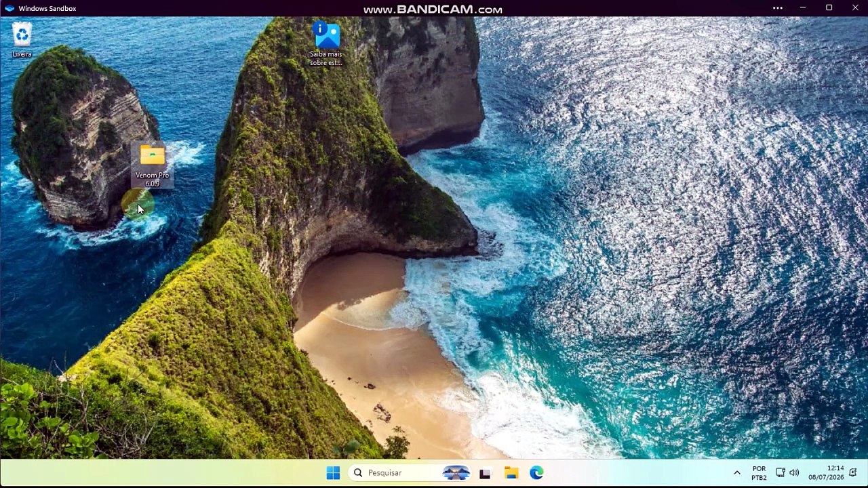Open File Explorer from the taskbar
The width and height of the screenshot is (868, 488).
pos(511,473)
